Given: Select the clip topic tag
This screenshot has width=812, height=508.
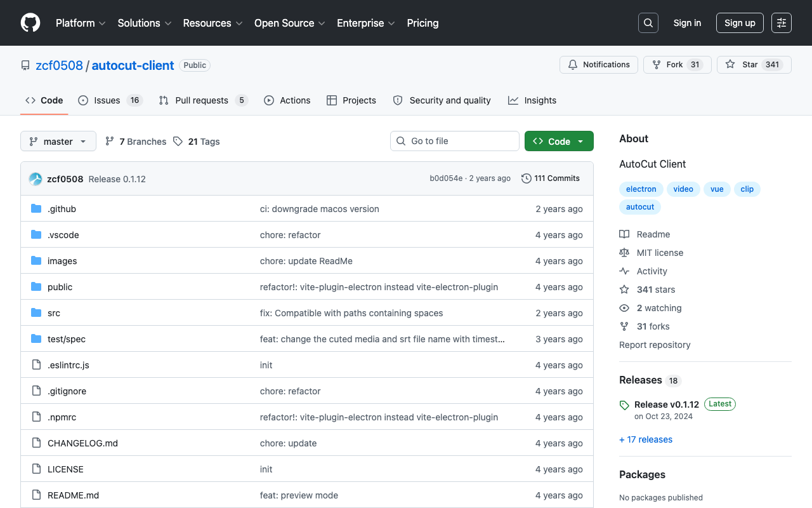Looking at the screenshot, I should coord(747,189).
